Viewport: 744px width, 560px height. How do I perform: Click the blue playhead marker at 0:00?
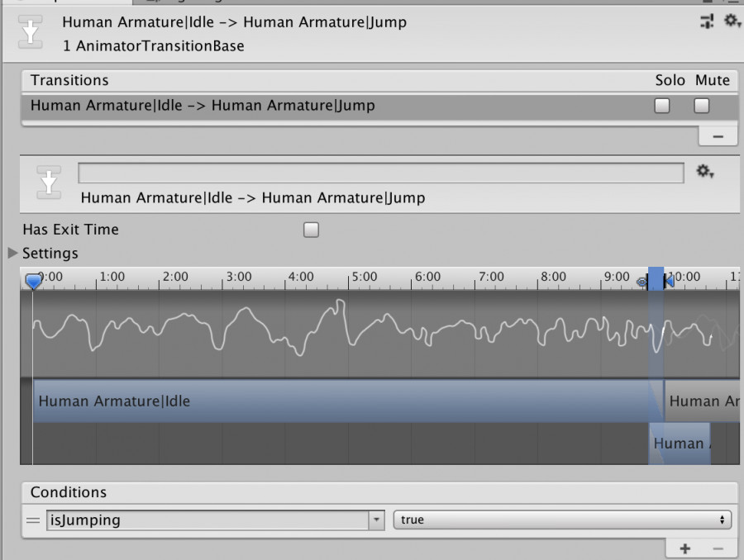pos(33,281)
